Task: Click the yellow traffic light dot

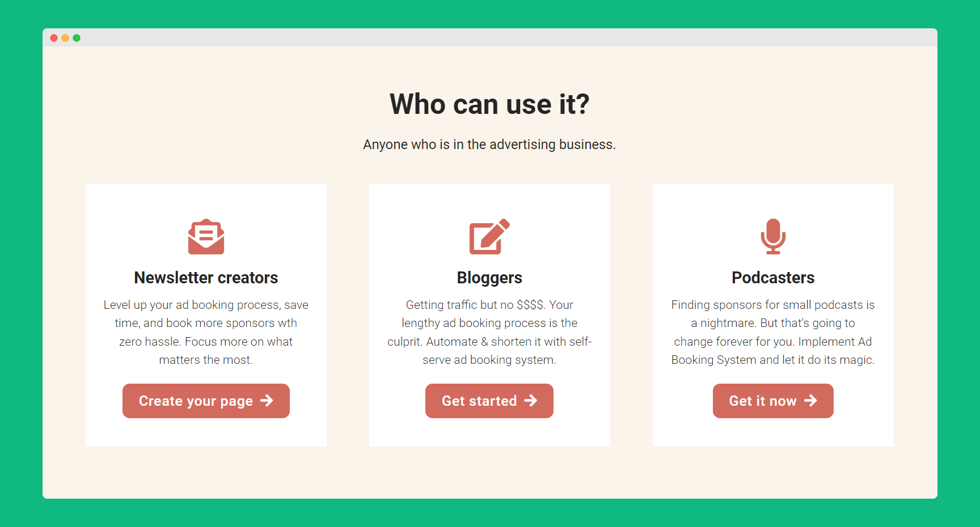Action: pyautogui.click(x=65, y=37)
